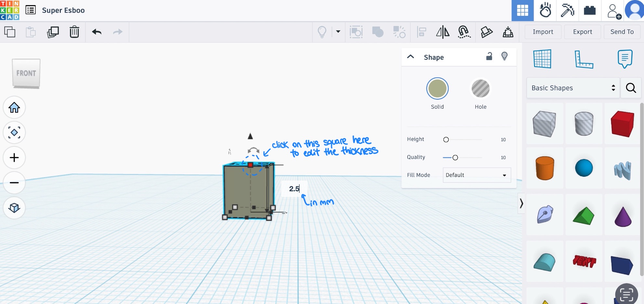Select the Mirror tool icon
The height and width of the screenshot is (304, 644).
point(442,32)
